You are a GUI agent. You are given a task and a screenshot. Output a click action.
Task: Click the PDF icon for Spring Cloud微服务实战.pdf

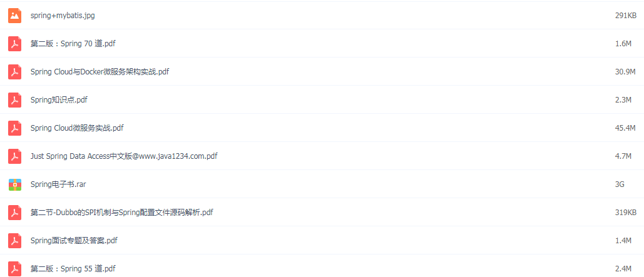(15, 128)
